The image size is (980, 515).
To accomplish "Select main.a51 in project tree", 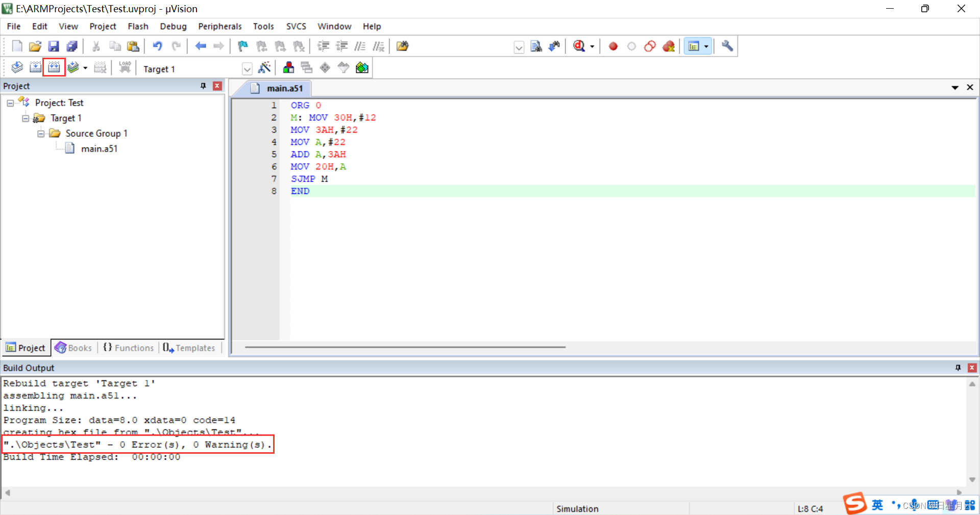I will point(99,149).
